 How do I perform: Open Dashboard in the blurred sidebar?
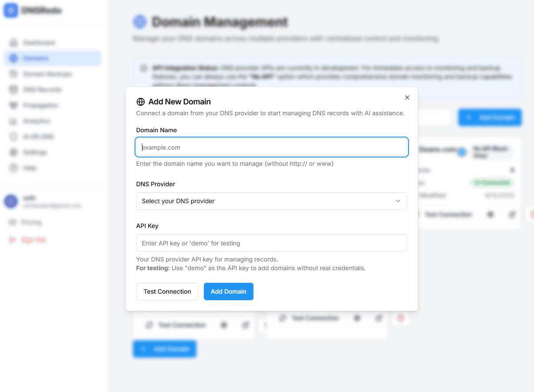(x=52, y=43)
